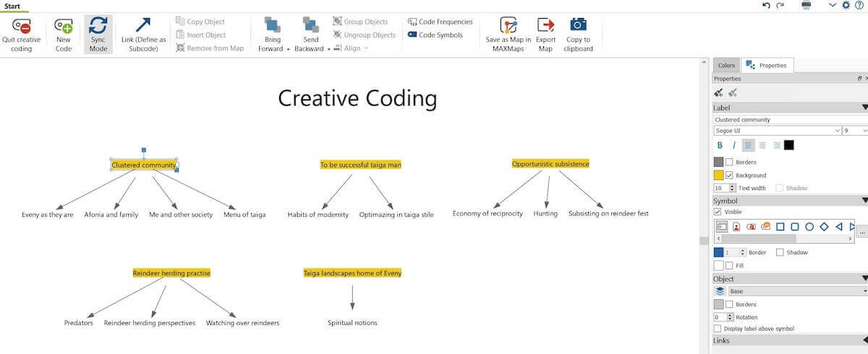
Task: Toggle Label Shadow checkbox
Action: [780, 188]
